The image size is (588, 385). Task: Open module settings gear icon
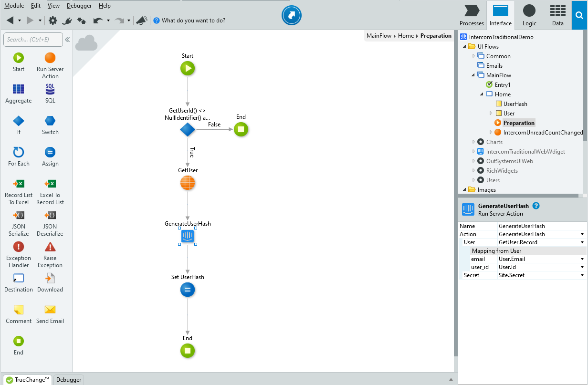point(53,21)
